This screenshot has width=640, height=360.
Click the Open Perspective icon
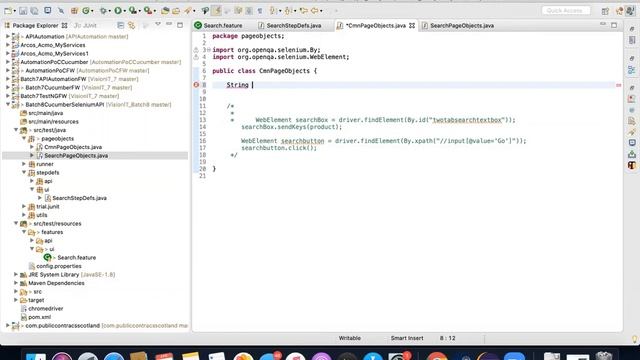(605, 11)
